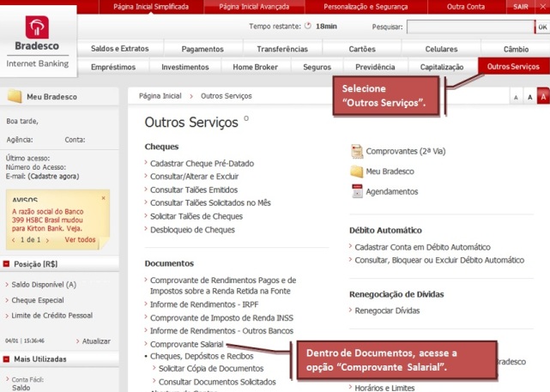Close the Avisos sticky note
The height and width of the screenshot is (392, 550).
click(x=104, y=198)
